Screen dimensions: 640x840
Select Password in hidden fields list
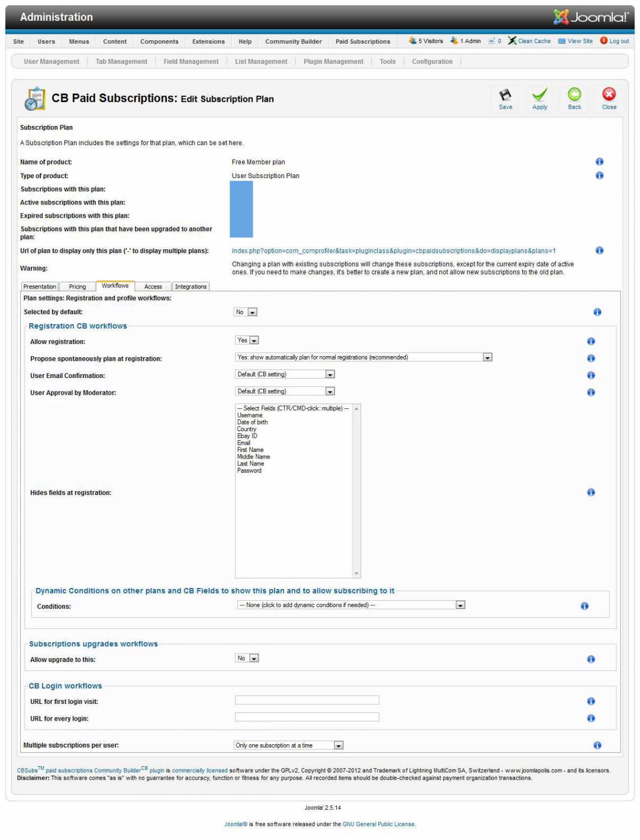click(x=249, y=470)
